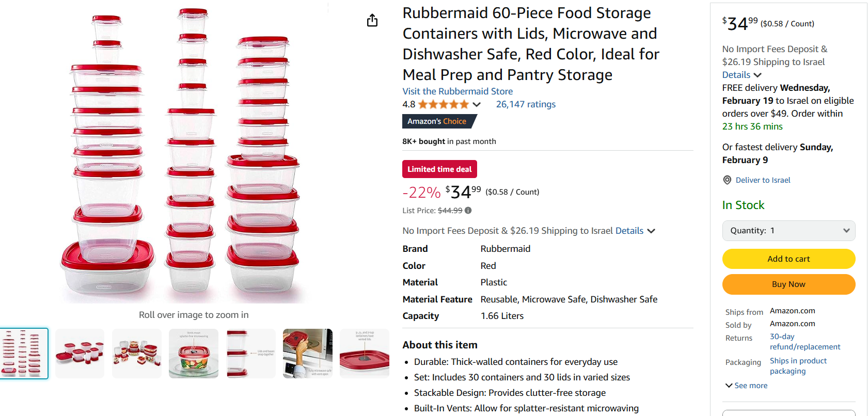
Task: Select the single red lid thumbnail
Action: [x=365, y=354]
